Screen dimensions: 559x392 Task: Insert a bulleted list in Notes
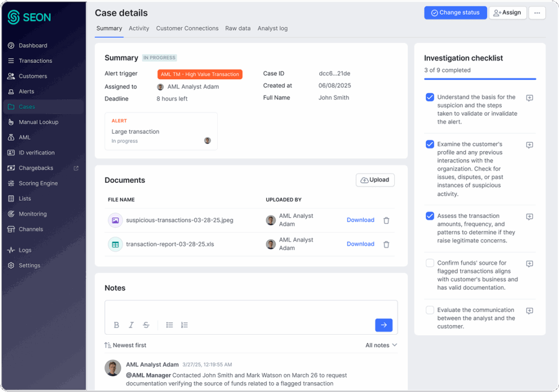point(170,325)
